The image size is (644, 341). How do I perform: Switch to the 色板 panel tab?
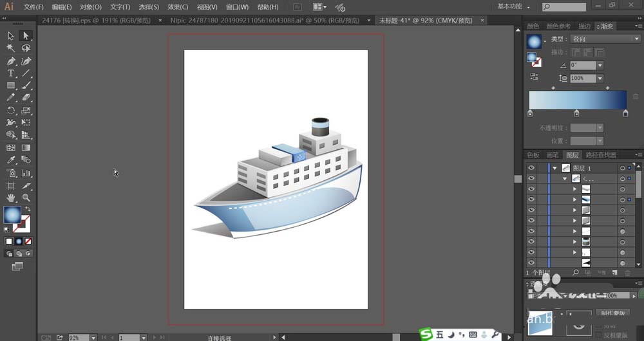coord(533,154)
